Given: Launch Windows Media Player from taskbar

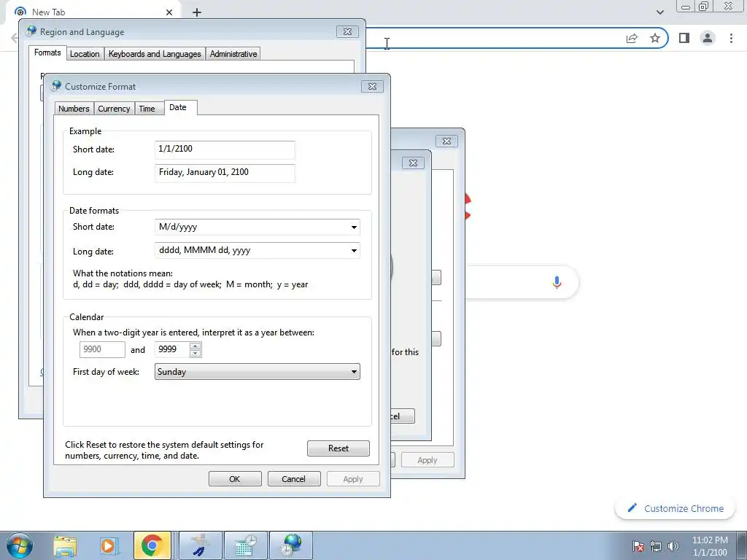Looking at the screenshot, I should [108, 546].
